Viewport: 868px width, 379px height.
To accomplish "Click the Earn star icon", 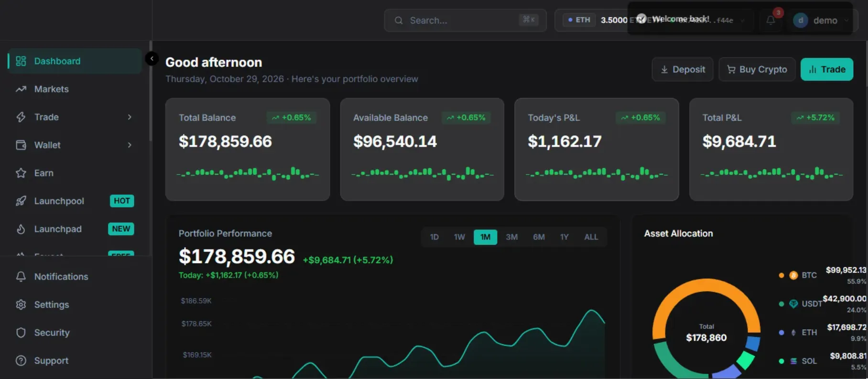I will (x=21, y=173).
